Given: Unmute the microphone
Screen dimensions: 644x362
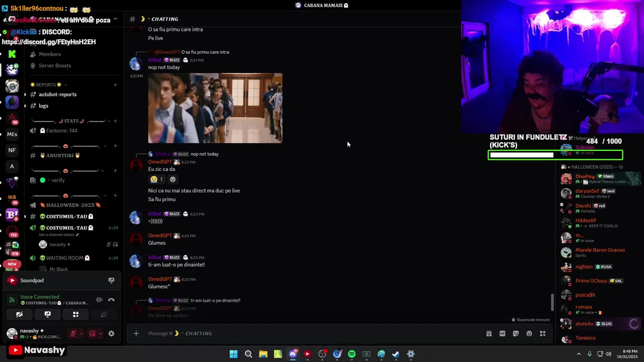Looking at the screenshot, I should point(73,333).
